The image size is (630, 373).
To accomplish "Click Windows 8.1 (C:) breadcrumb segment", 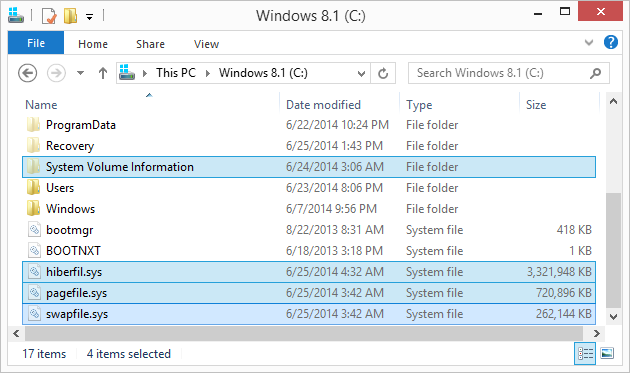I will (263, 73).
